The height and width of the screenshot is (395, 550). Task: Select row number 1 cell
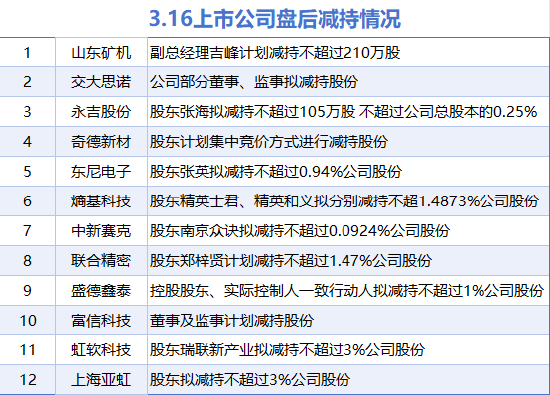click(x=27, y=53)
